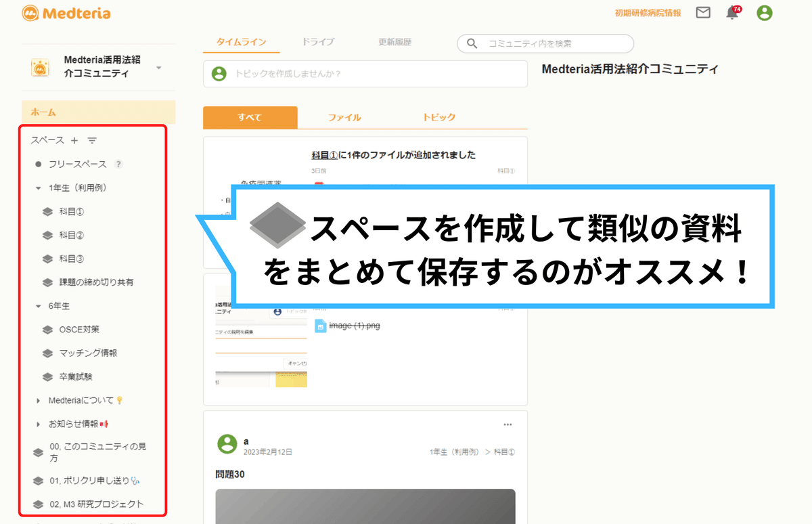Click the Medteria logo
The image size is (812, 524).
pos(66,13)
